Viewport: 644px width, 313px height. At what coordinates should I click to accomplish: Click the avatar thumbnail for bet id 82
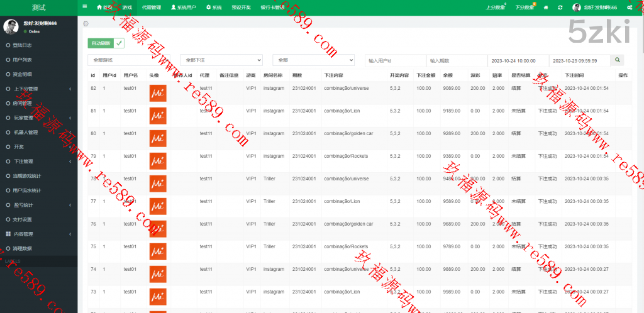coord(157,93)
